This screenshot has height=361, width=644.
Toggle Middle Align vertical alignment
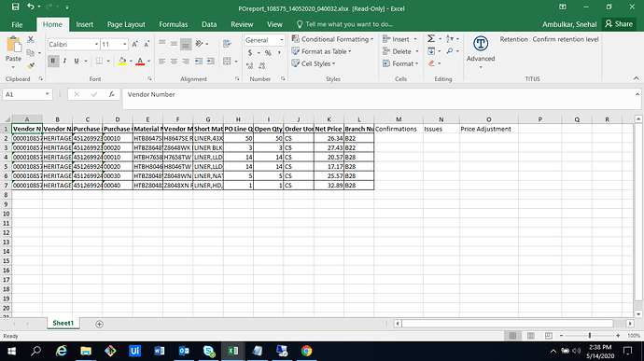175,44
